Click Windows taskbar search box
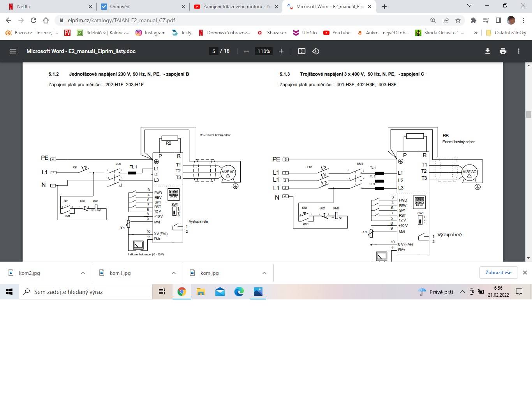The height and width of the screenshot is (393, 532). [86, 292]
